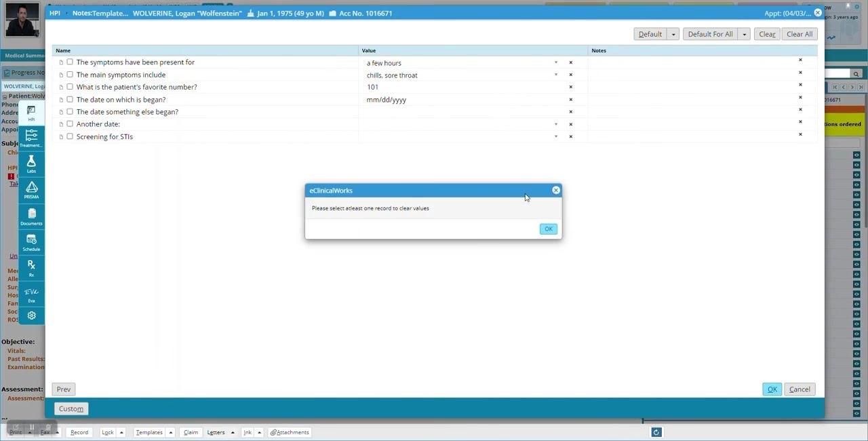Check 'The main symptoms include' checkbox

click(x=70, y=75)
